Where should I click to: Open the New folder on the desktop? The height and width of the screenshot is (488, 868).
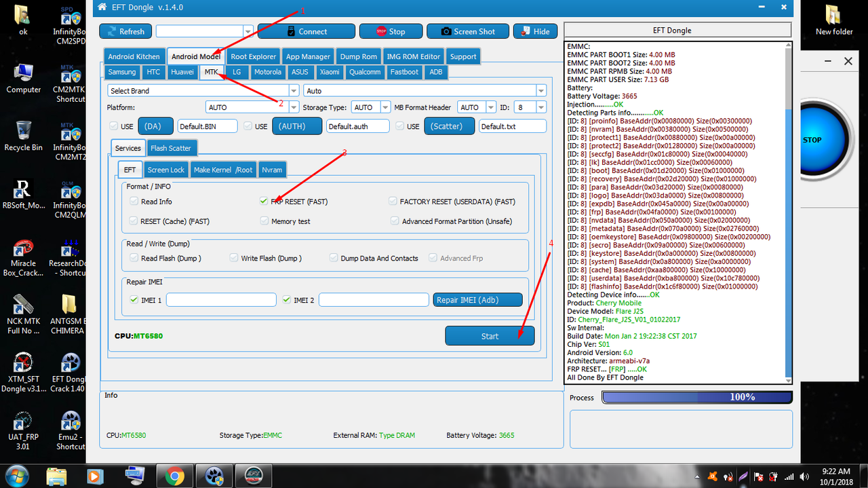[x=834, y=20]
